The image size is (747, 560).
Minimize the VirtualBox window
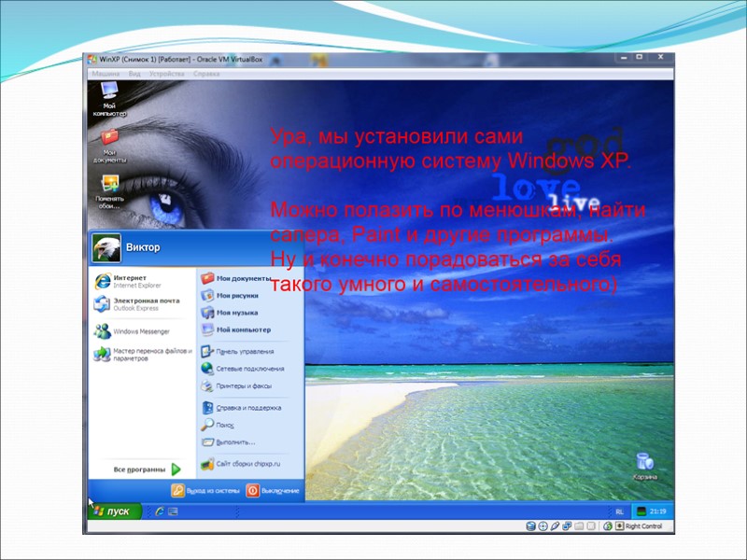click(624, 58)
